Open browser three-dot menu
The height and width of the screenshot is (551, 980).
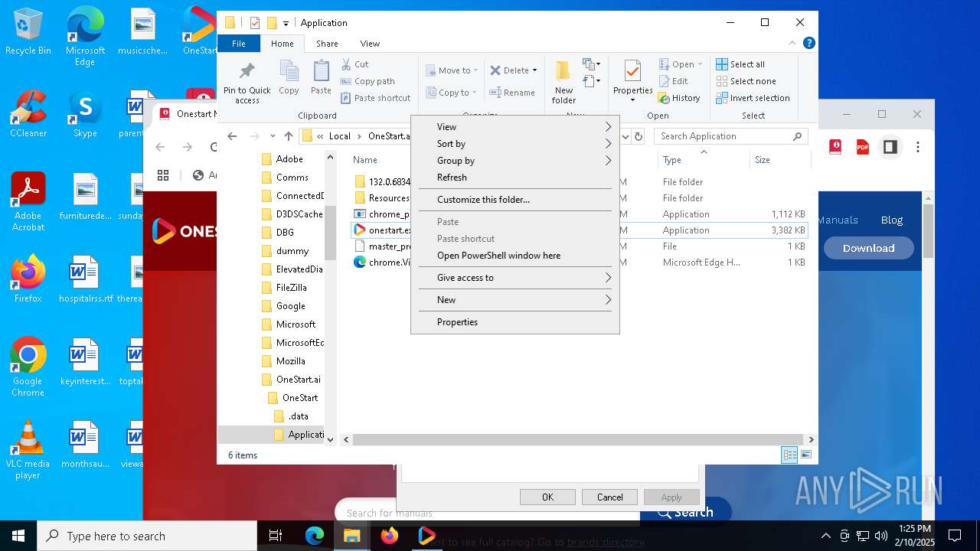(917, 147)
